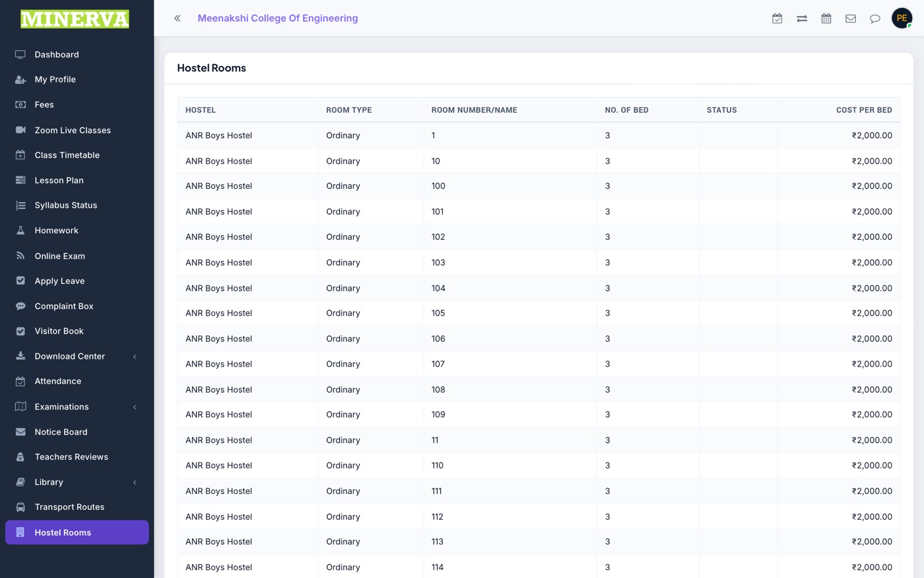This screenshot has width=924, height=578.
Task: Click the Visitor Book check icon
Action: tap(20, 331)
